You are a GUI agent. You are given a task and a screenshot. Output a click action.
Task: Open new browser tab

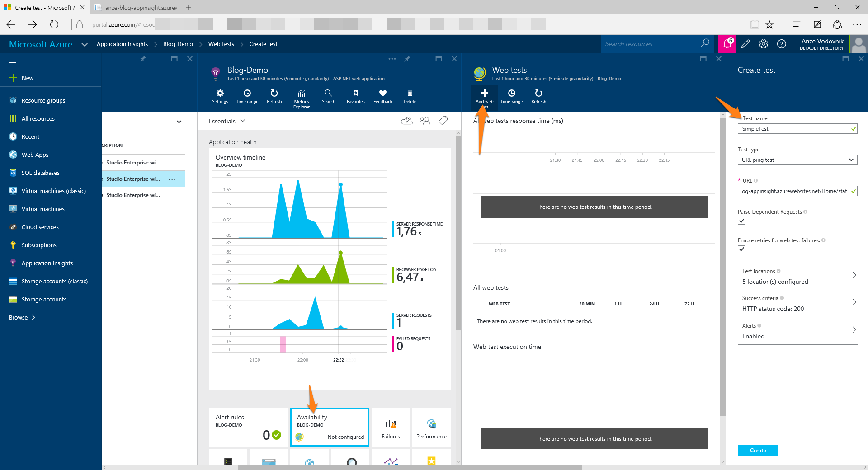(x=189, y=7)
